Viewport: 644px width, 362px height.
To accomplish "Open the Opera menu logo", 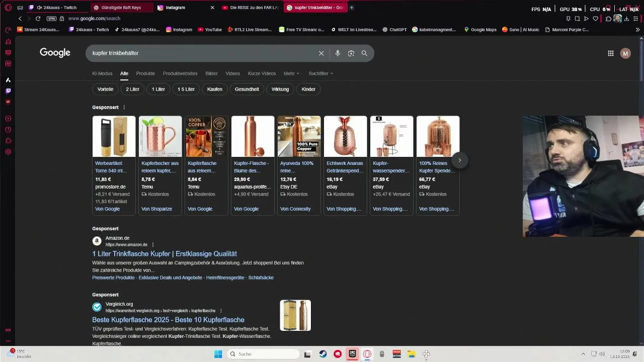I will (8, 8).
